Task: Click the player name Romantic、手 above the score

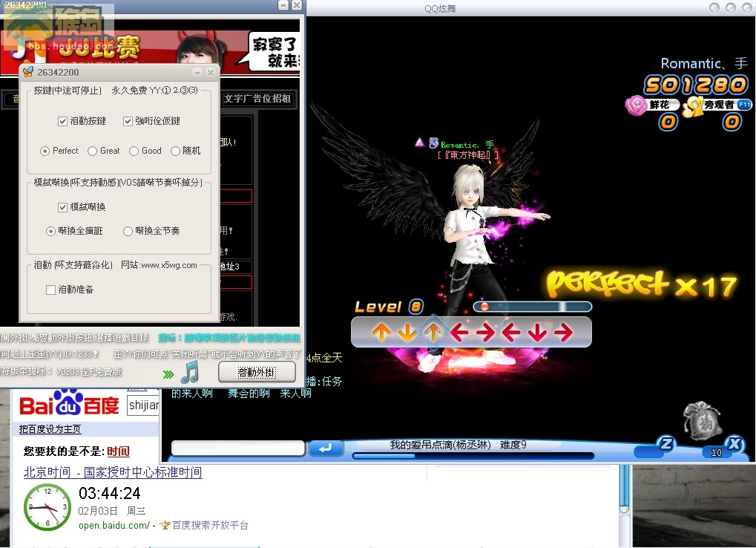Action: (704, 63)
